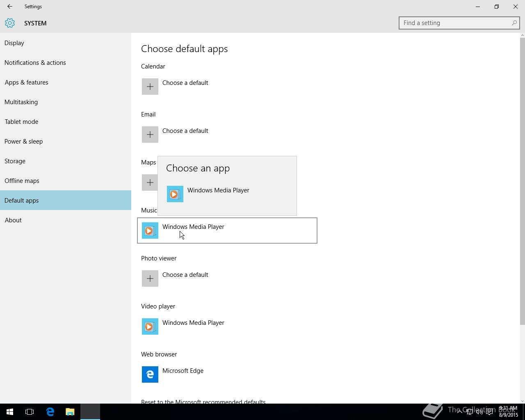Select Default apps in sidebar

pos(66,200)
